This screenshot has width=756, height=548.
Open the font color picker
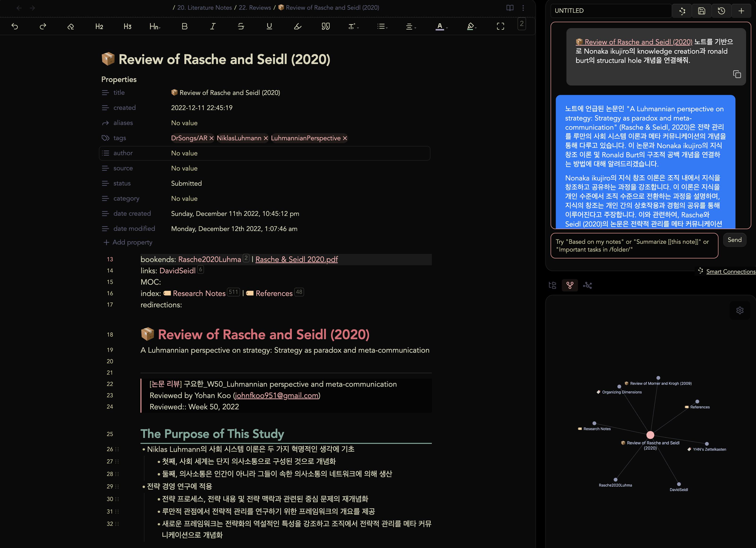(441, 26)
